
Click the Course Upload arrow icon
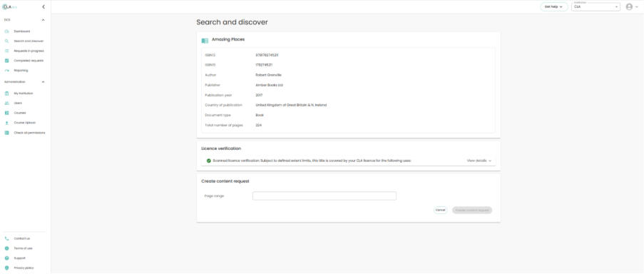(6, 123)
